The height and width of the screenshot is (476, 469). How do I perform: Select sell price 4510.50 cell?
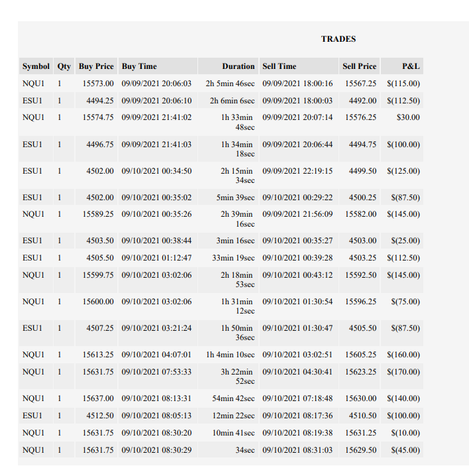(360, 416)
